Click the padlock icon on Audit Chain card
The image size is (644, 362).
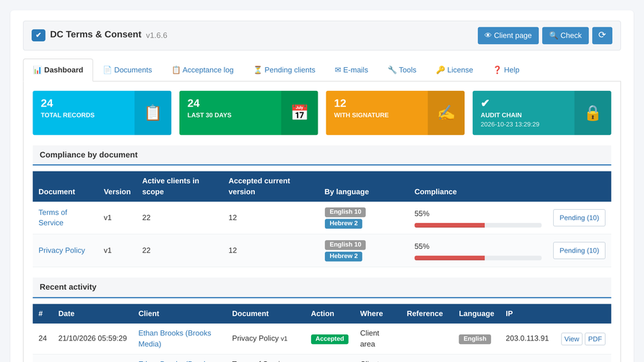click(x=593, y=113)
